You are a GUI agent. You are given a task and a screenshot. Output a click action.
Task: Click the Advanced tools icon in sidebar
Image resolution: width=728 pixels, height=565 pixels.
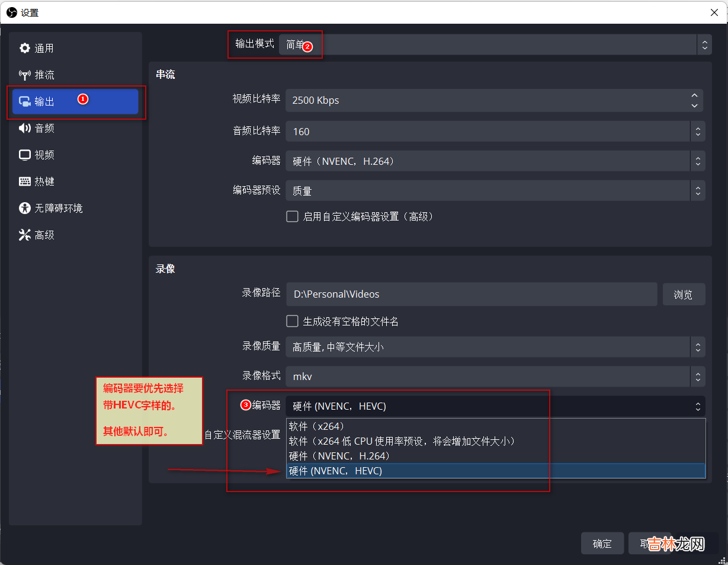pos(24,235)
